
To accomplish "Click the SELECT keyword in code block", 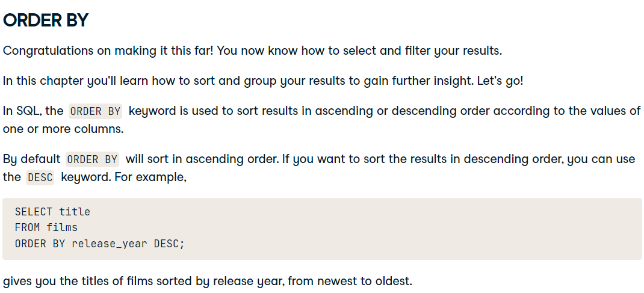I will [34, 212].
